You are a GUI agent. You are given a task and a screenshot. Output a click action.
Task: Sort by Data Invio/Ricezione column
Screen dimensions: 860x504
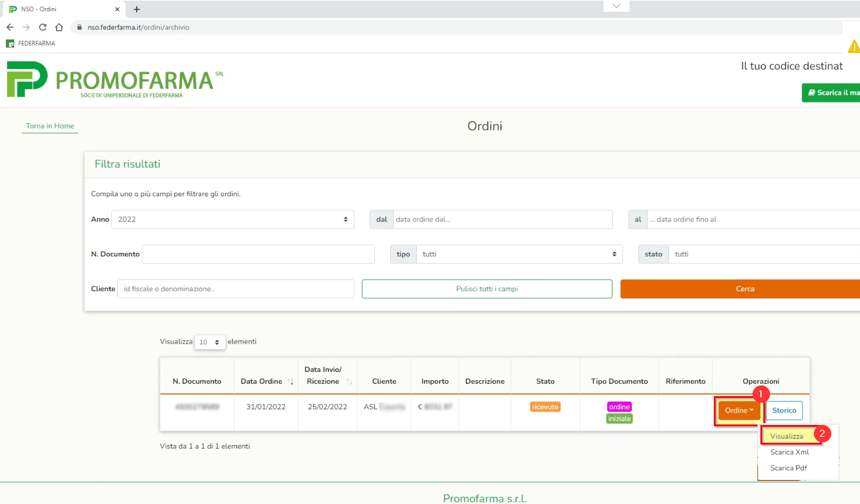pyautogui.click(x=350, y=381)
